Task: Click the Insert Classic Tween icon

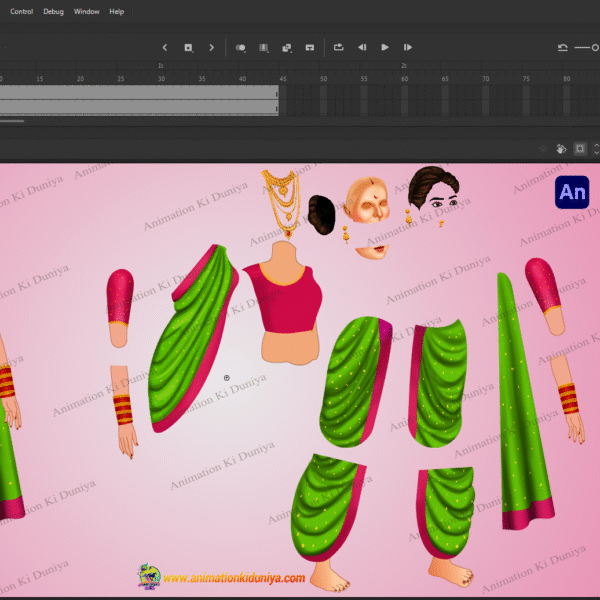Action: [287, 47]
